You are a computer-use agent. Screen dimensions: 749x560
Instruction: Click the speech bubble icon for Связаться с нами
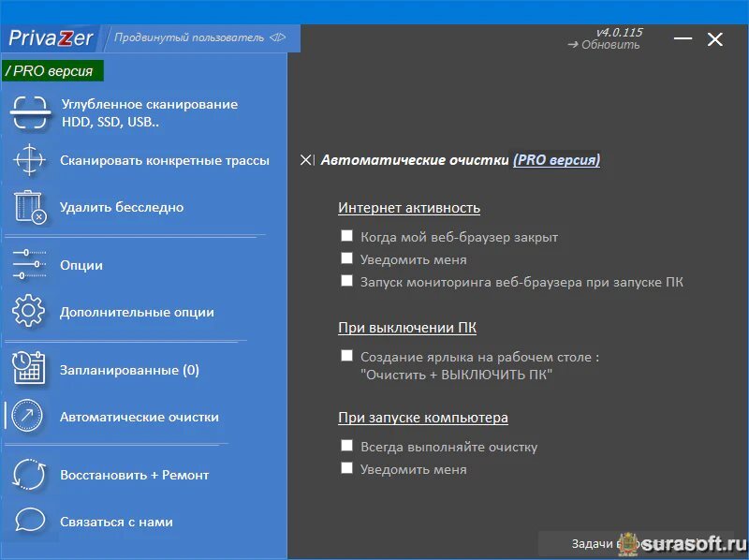[x=30, y=521]
